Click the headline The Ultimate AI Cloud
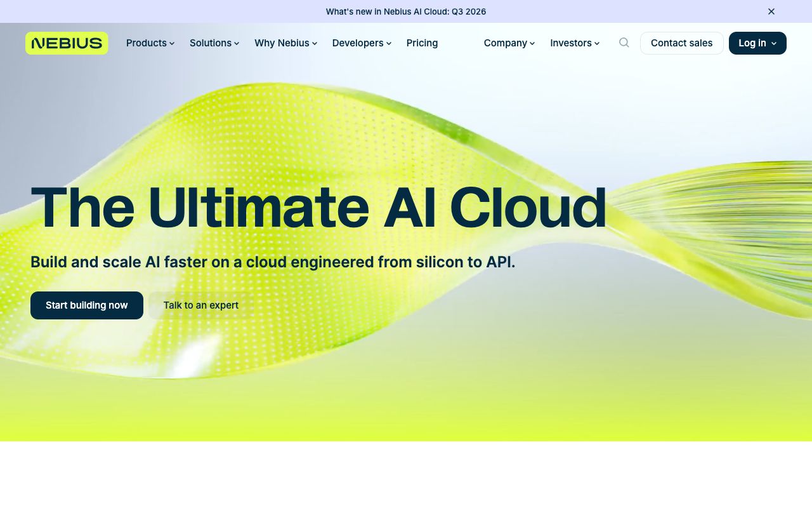 tap(318, 208)
